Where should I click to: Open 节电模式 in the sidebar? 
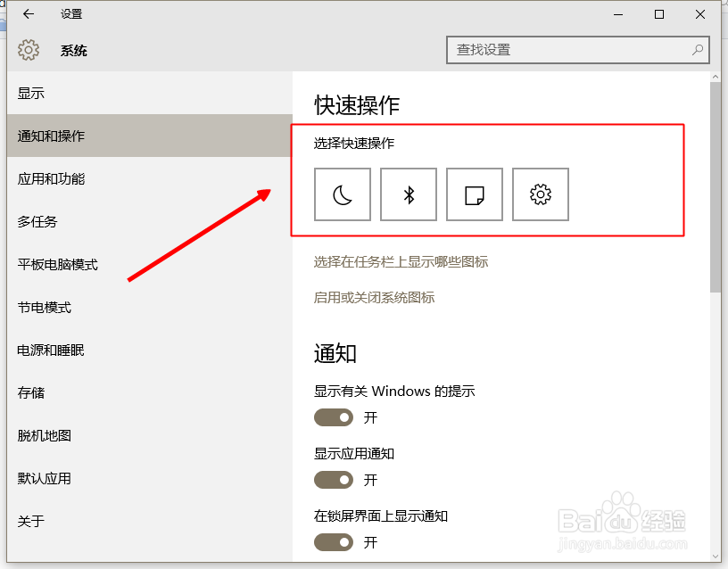point(150,307)
